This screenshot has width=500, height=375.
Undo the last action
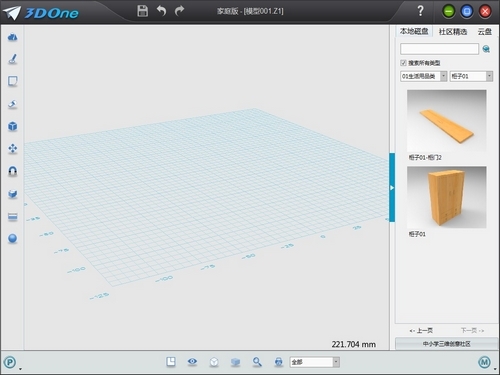(162, 11)
